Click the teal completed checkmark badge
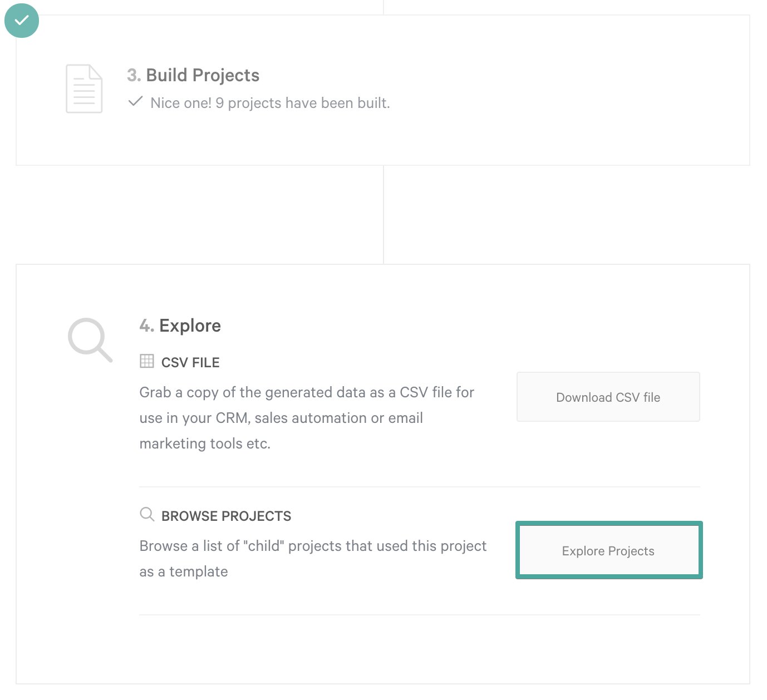 [22, 21]
